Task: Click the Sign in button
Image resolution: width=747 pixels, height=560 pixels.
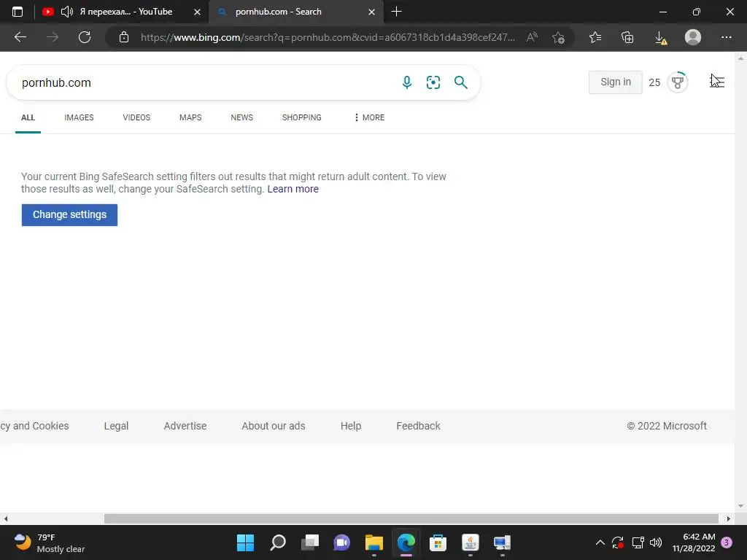Action: [x=616, y=82]
